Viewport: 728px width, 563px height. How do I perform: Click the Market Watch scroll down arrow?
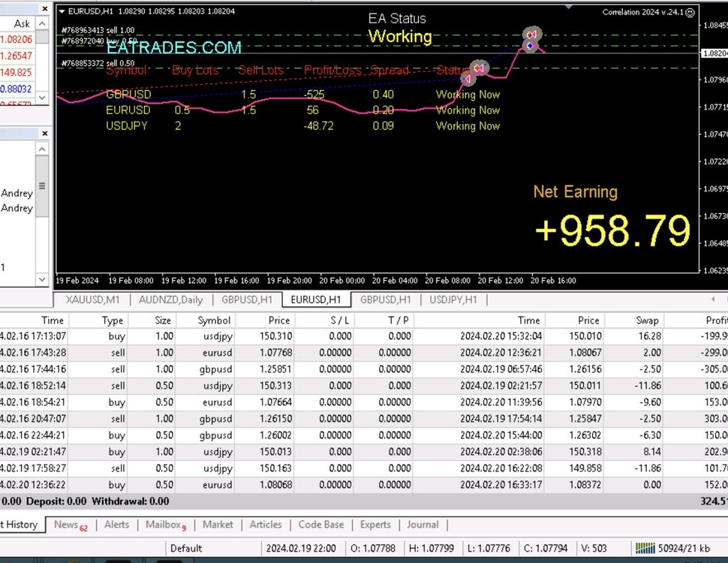42,98
